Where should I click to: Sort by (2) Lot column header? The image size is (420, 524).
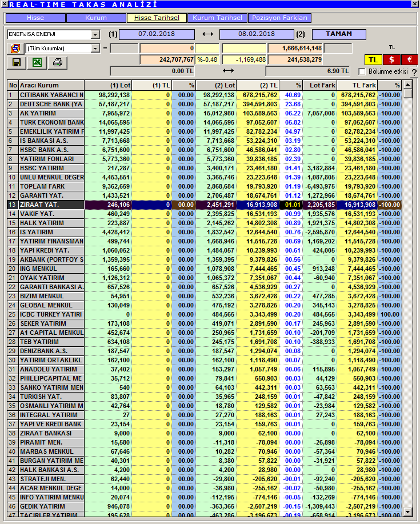[216, 85]
